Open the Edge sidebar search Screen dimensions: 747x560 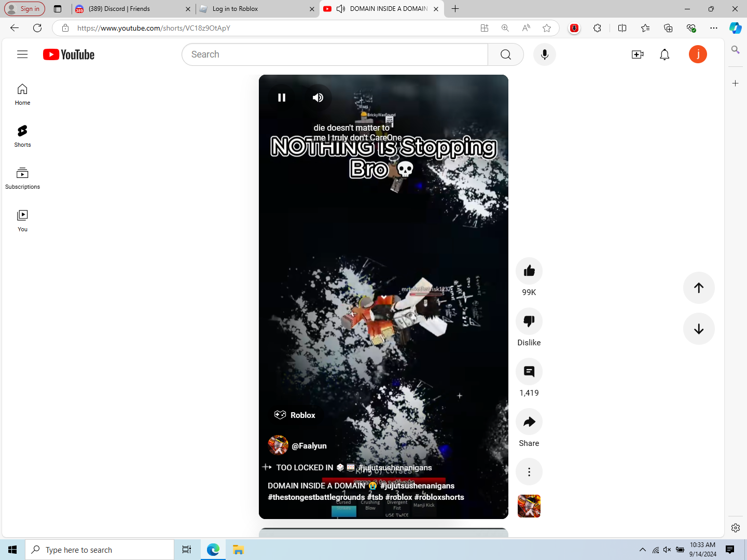[736, 50]
